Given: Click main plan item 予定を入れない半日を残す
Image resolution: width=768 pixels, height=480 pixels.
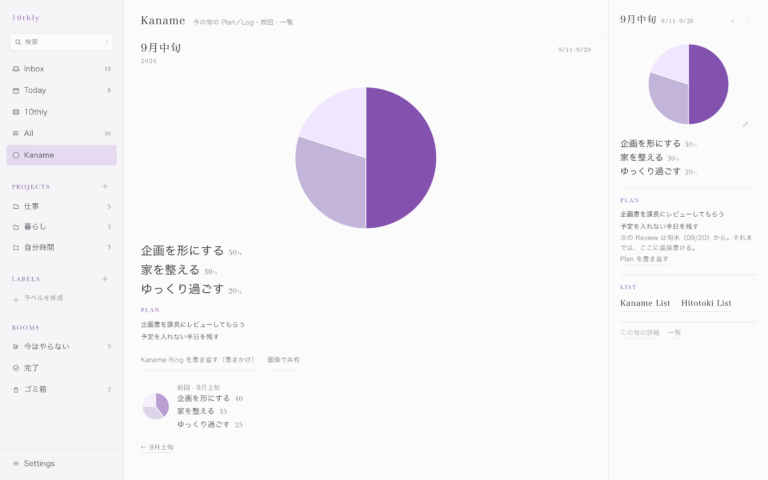Looking at the screenshot, I should 180,337.
